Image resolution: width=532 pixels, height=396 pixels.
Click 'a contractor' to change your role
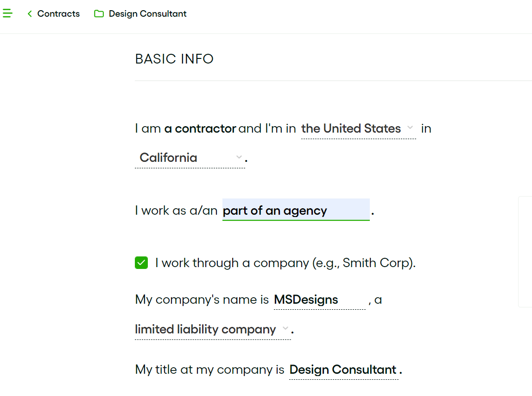point(200,128)
